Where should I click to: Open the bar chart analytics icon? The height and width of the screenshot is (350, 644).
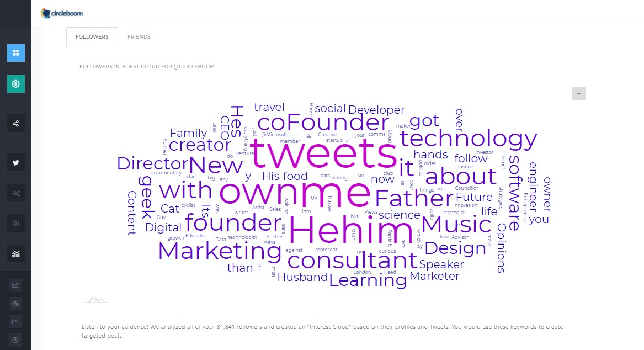coord(15,254)
